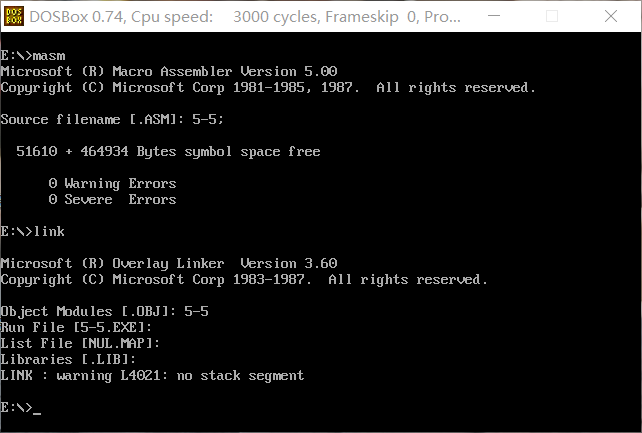Screen dimensions: 642x433
Task: Click the DOSBox icon in the title bar
Action: [x=12, y=15]
